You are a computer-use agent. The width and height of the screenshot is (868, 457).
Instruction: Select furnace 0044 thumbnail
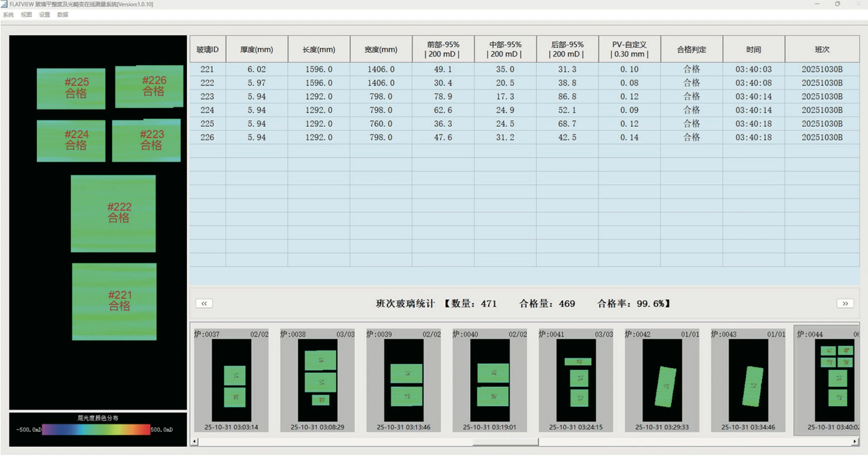click(827, 381)
